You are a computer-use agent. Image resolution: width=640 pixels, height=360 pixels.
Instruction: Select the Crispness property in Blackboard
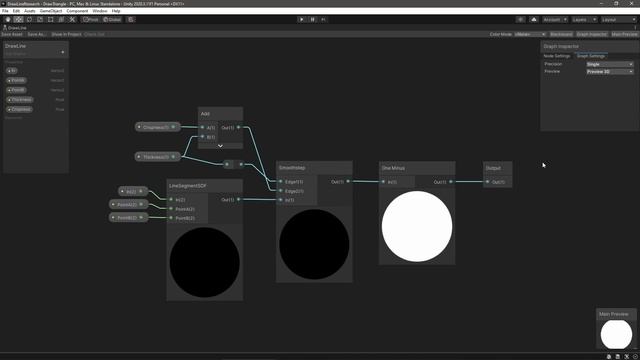pyautogui.click(x=20, y=109)
